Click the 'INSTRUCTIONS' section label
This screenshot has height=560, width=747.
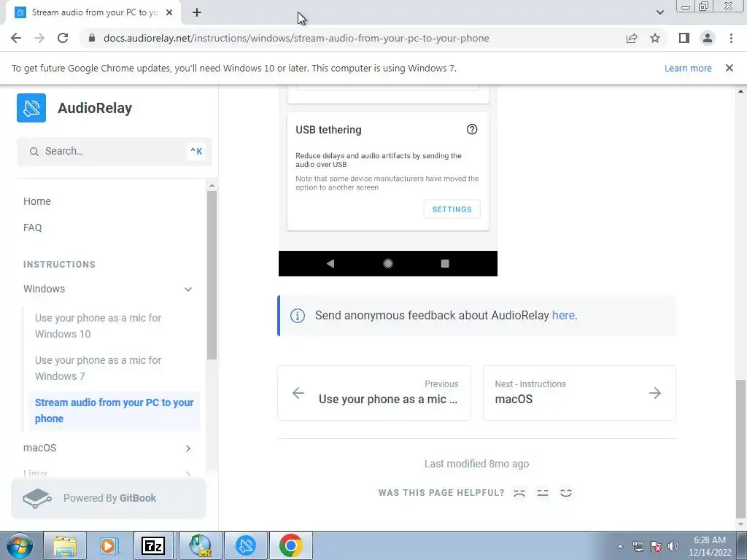point(60,264)
